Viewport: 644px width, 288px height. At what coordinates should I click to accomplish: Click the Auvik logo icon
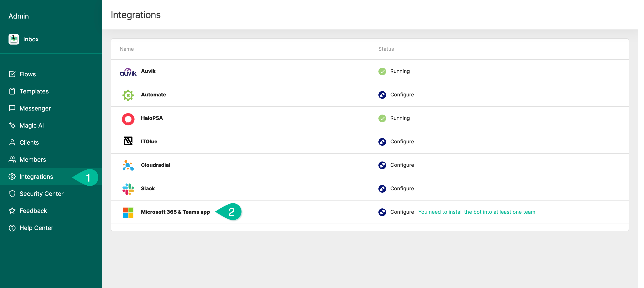coord(128,72)
